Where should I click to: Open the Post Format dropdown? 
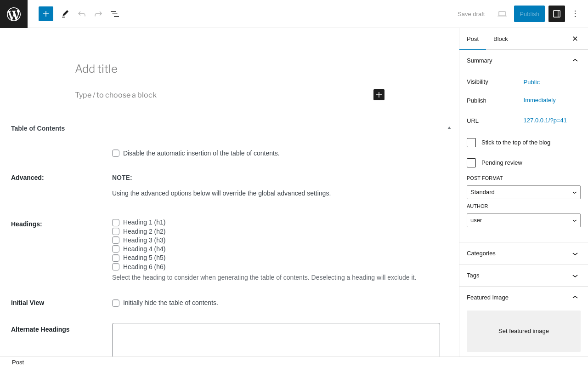[x=524, y=192]
